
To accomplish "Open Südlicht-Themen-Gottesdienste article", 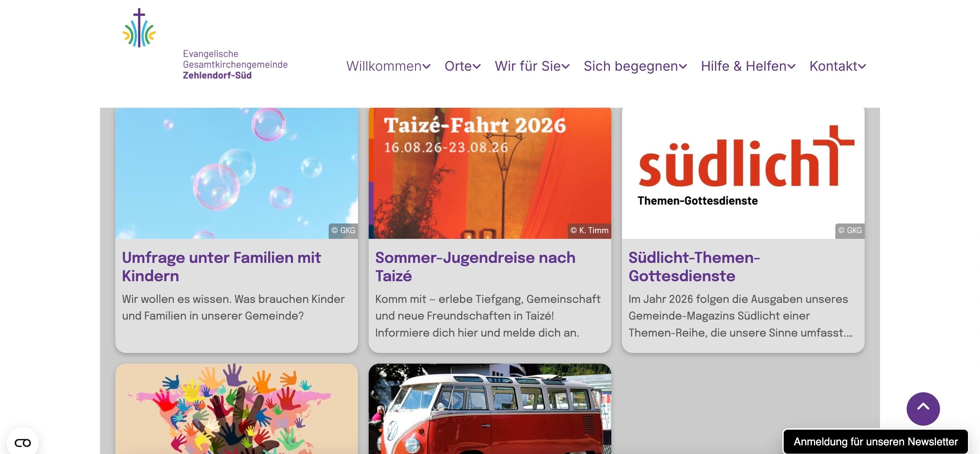I will click(694, 267).
